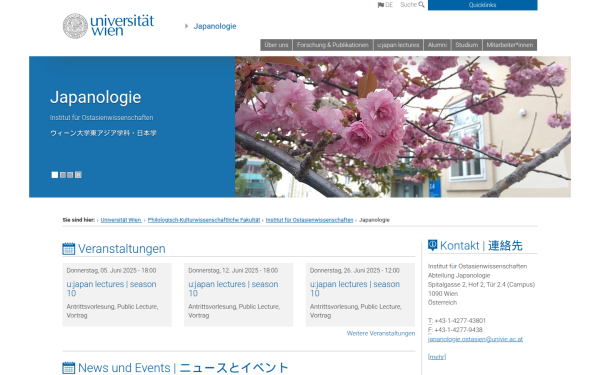The height and width of the screenshot is (375, 600).
Task: Click the Japanese subtitle in the banner
Action: [103, 133]
